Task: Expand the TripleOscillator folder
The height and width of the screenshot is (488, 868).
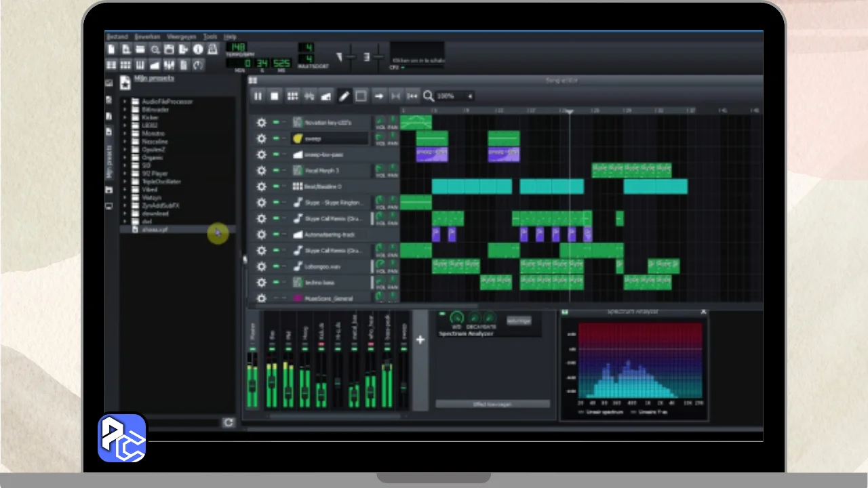Action: pos(125,182)
